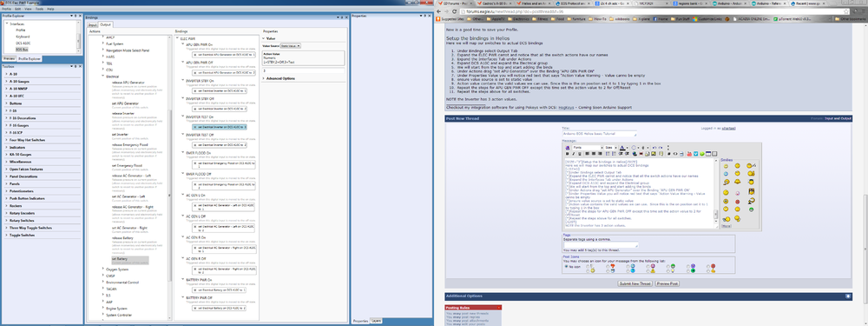Select the red angry-face post icon radio button

click(x=708, y=267)
